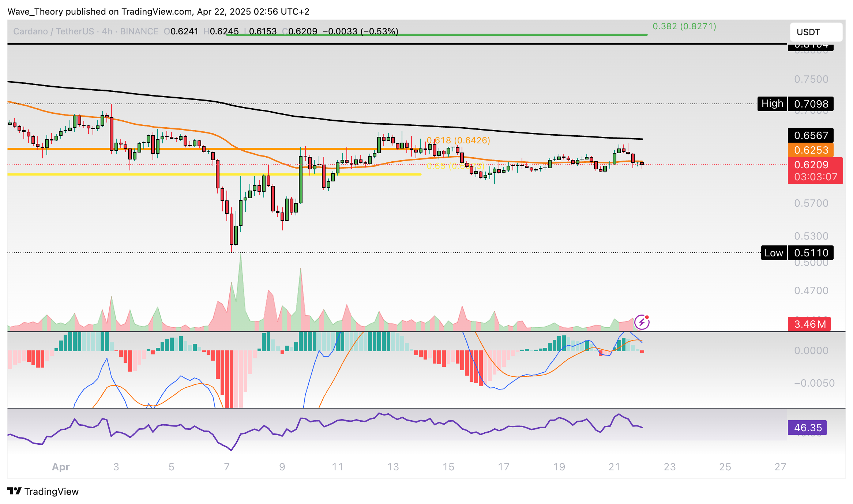
Task: Click the 13 date on time axis
Action: click(x=393, y=467)
